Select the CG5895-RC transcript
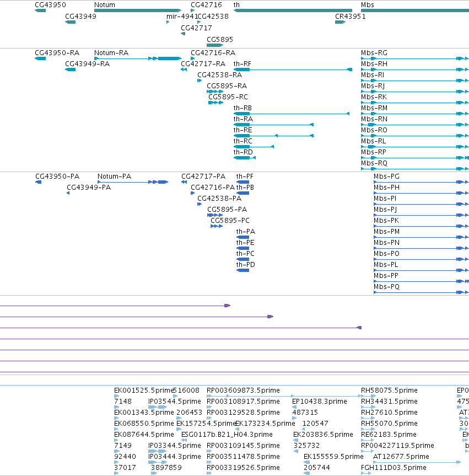The height and width of the screenshot is (476, 469). point(215,103)
